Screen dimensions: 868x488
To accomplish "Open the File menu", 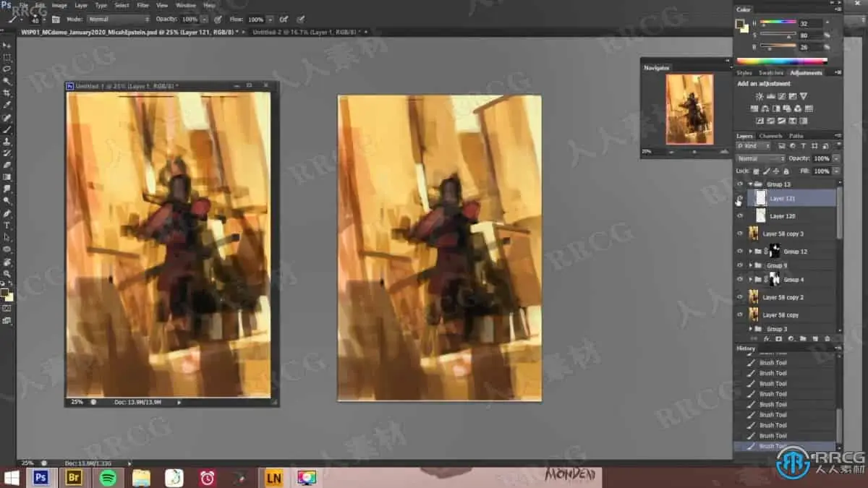I will click(x=24, y=5).
